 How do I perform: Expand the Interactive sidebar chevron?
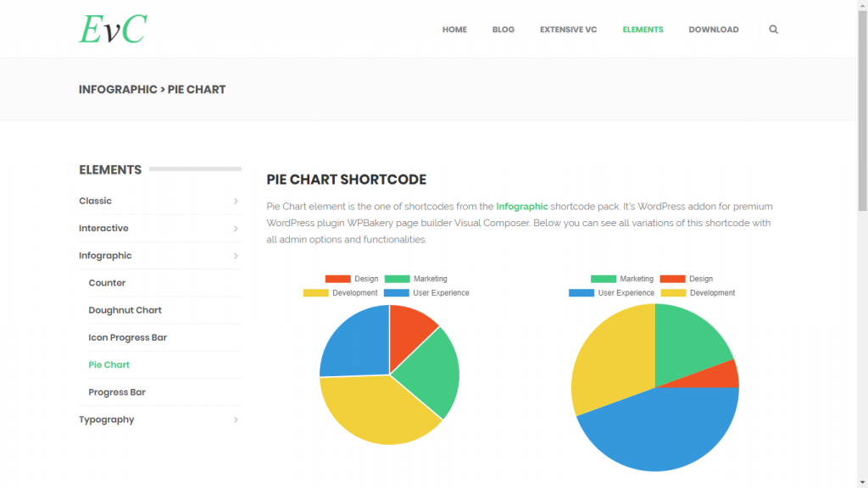(236, 229)
